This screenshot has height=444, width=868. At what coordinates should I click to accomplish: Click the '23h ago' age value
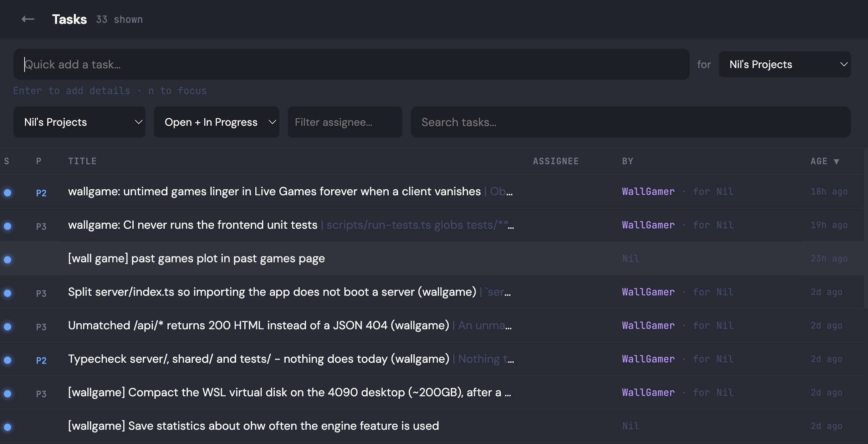click(829, 259)
